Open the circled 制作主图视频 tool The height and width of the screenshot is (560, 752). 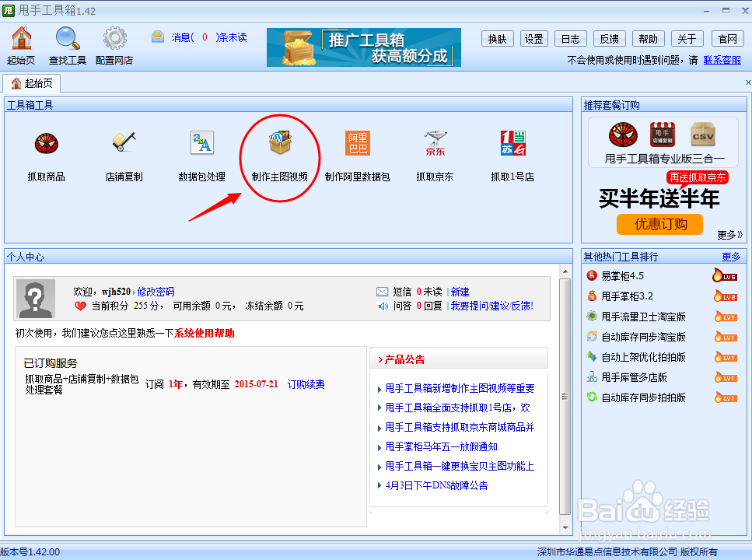pyautogui.click(x=279, y=152)
